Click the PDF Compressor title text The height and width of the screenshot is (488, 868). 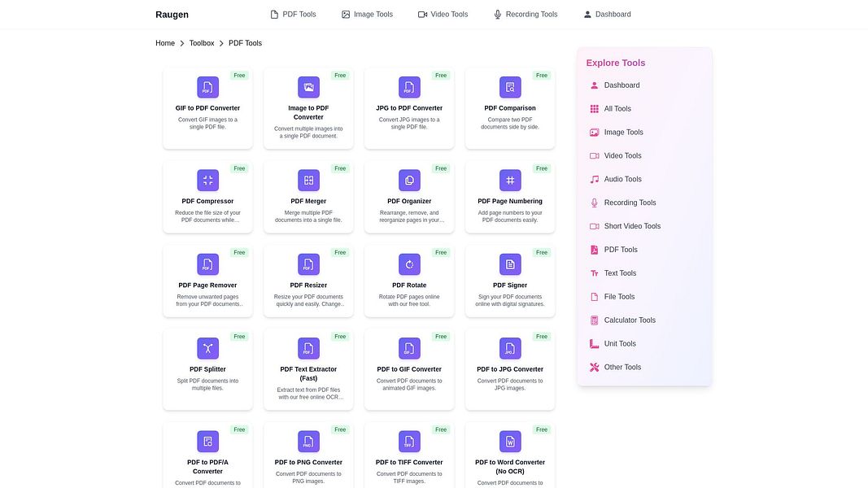207,202
